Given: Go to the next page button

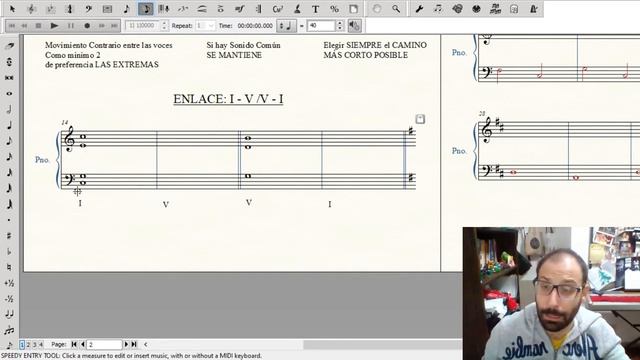Looking at the screenshot, I should coord(126,344).
